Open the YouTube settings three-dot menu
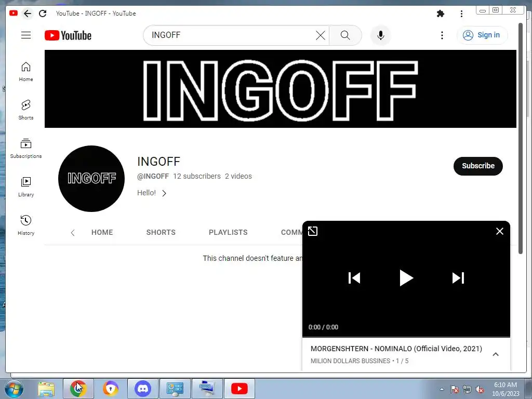 [x=442, y=35]
